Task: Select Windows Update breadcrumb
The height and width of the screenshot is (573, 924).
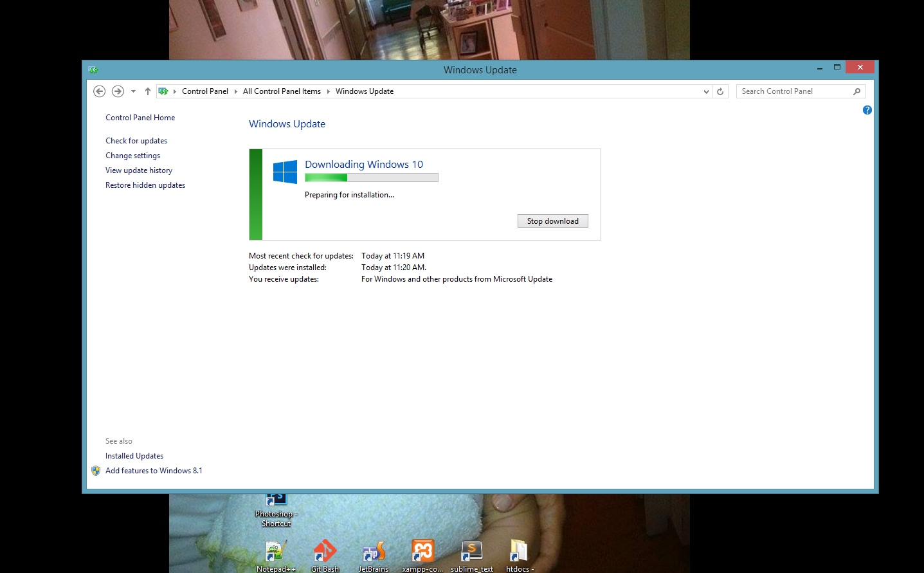Action: [365, 91]
